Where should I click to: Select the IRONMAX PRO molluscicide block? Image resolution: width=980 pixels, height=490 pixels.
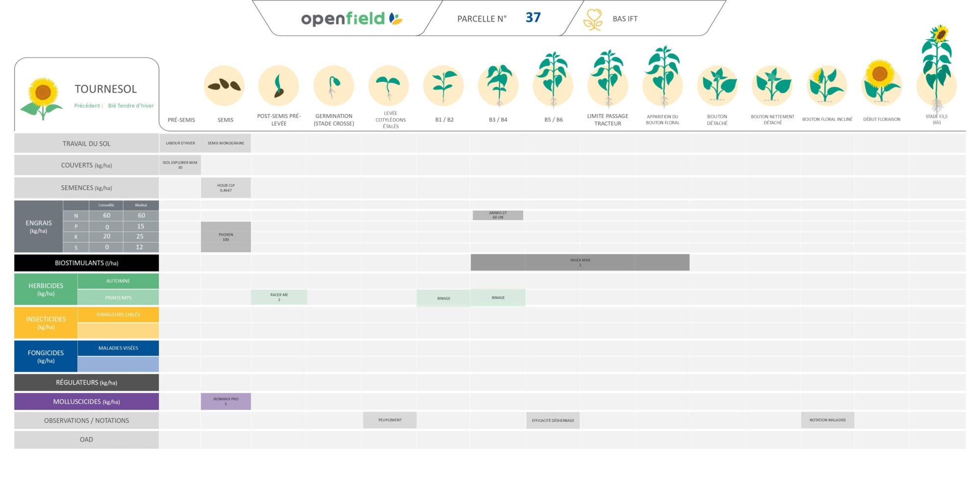click(x=225, y=401)
